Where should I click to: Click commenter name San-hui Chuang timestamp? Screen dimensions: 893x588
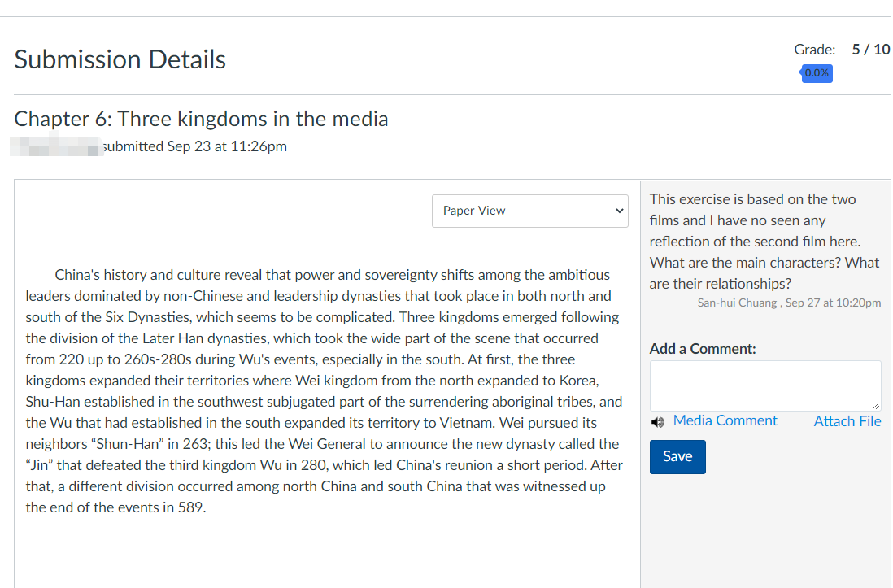(x=789, y=303)
